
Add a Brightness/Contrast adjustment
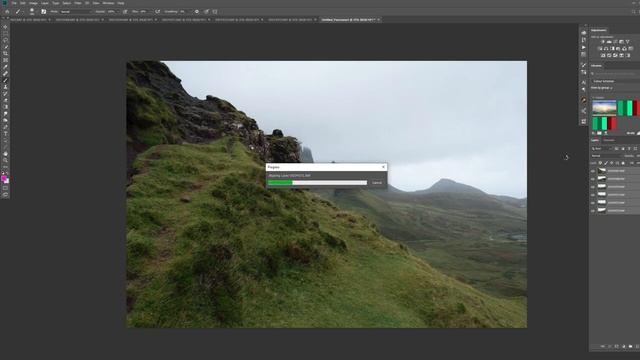[603, 42]
